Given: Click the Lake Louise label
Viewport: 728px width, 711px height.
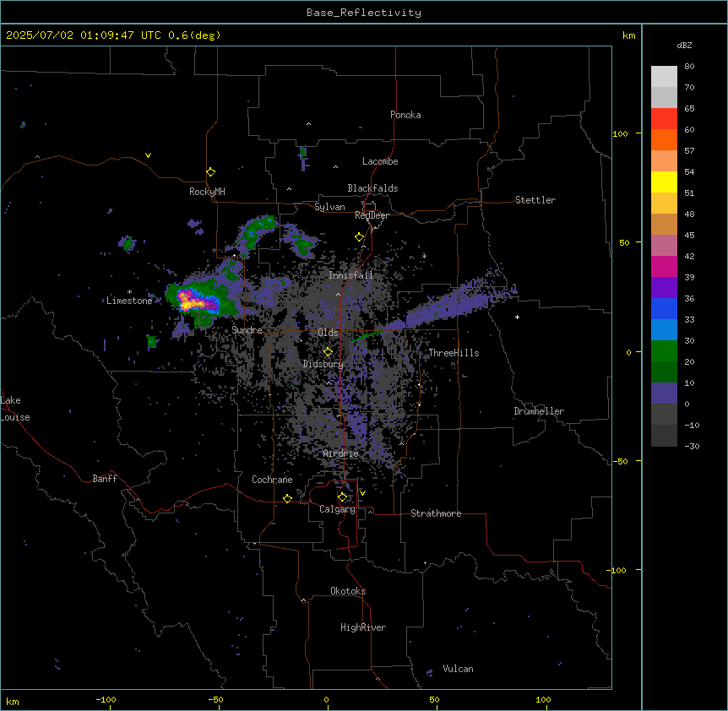Looking at the screenshot, I should click(x=15, y=409).
